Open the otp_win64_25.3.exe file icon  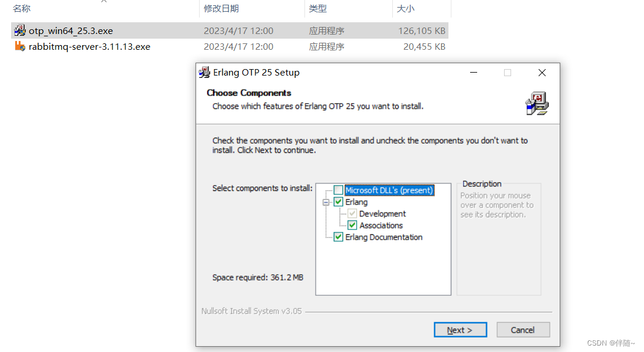19,30
